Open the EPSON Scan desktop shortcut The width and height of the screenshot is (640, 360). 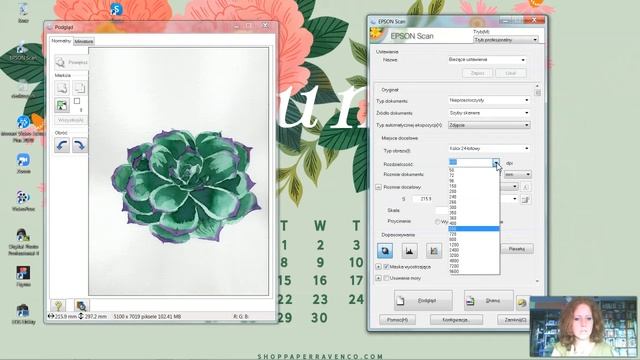coord(22,51)
